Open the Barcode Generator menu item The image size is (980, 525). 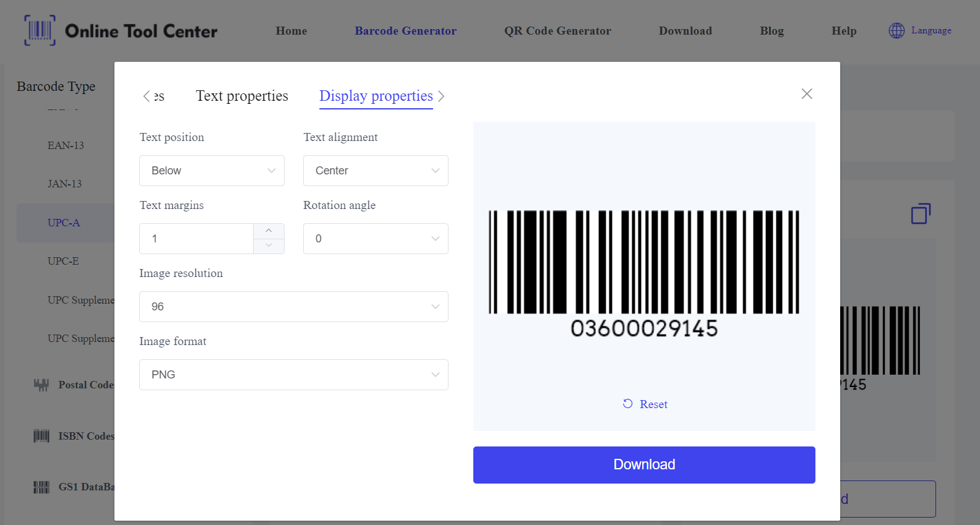[406, 31]
